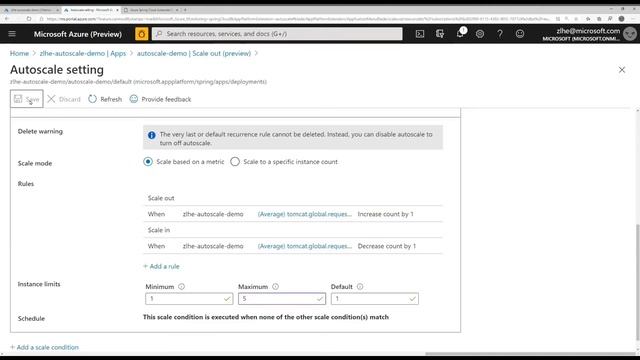Click the Minimum instance limit field
This screenshot has height=360, width=640.
[189, 299]
